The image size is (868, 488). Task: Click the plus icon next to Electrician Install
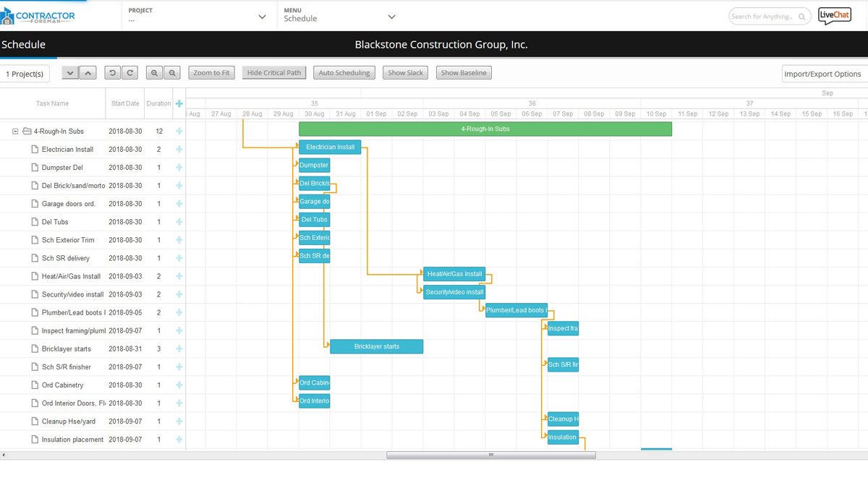[179, 149]
